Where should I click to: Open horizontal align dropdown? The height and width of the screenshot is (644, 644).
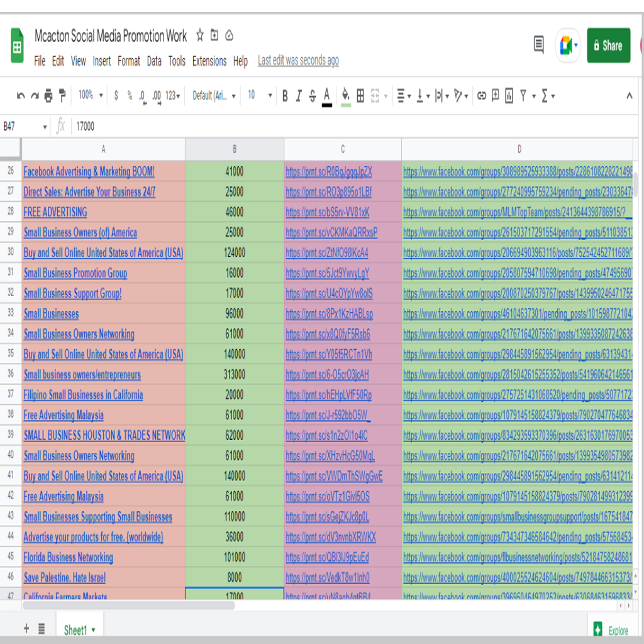click(404, 96)
